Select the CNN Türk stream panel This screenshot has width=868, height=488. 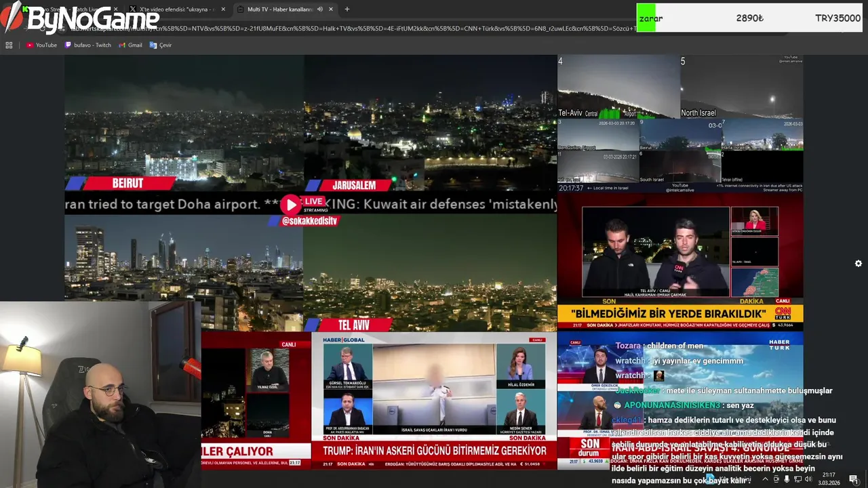[680, 263]
